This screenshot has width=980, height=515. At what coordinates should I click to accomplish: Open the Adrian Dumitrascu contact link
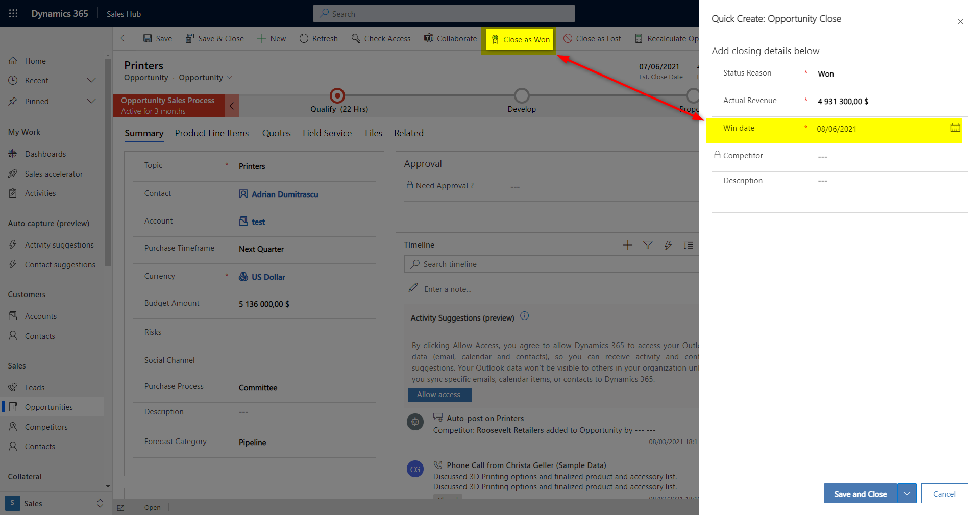coord(284,194)
